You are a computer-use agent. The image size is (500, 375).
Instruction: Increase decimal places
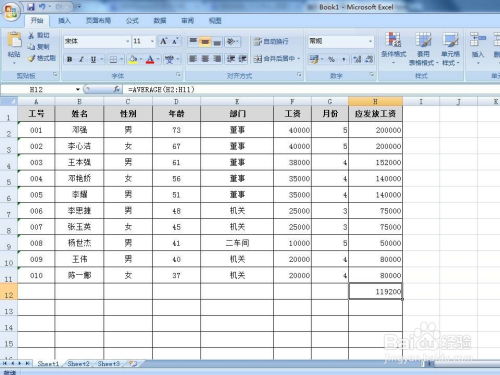tap(357, 59)
